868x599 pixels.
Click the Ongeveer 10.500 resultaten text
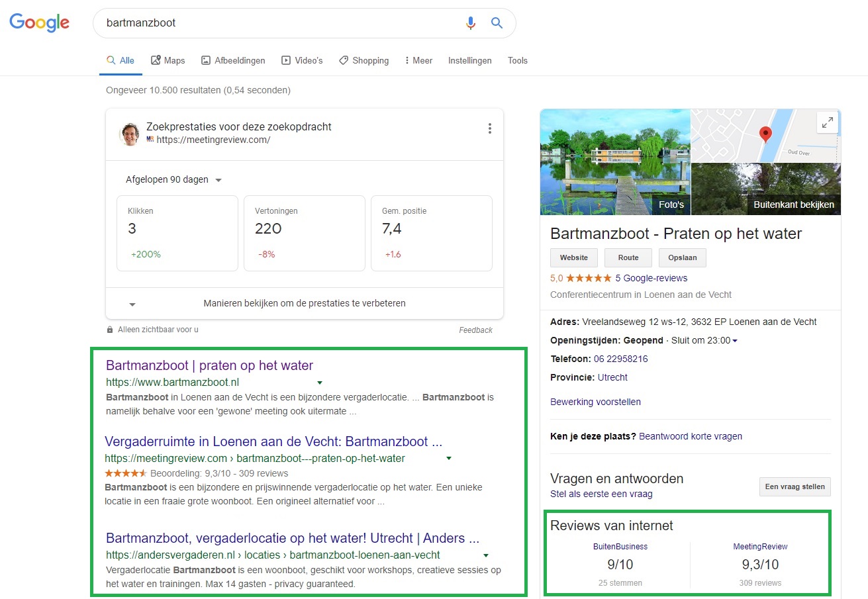pos(198,90)
